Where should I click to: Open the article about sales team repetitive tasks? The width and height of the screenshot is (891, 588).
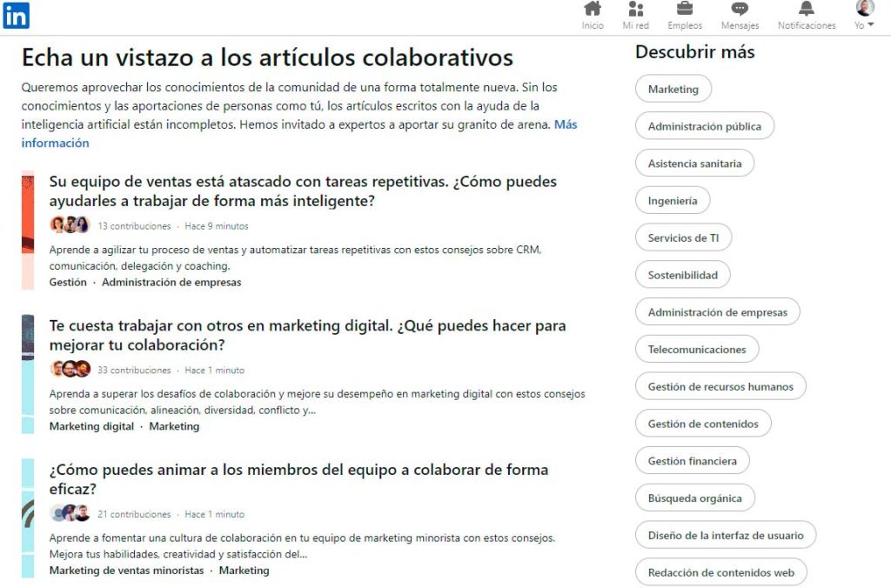tap(302, 190)
